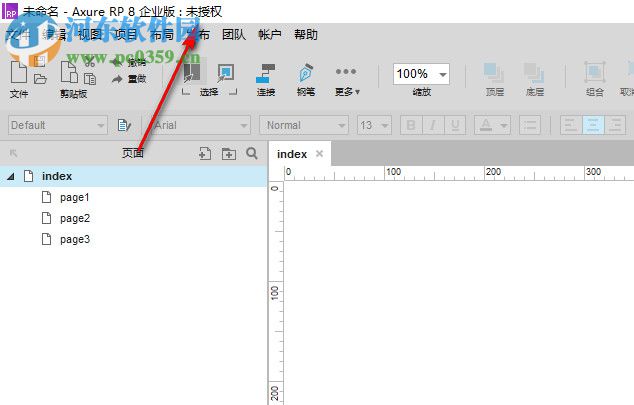The height and width of the screenshot is (405, 634).
Task: Open the 帐户 (Account) menu
Action: coord(270,35)
